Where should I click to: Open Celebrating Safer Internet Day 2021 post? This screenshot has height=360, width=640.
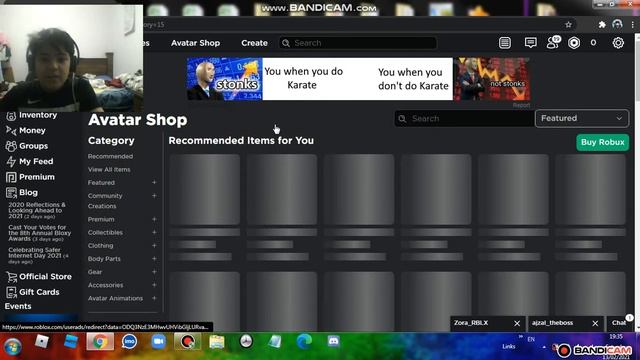click(38, 256)
